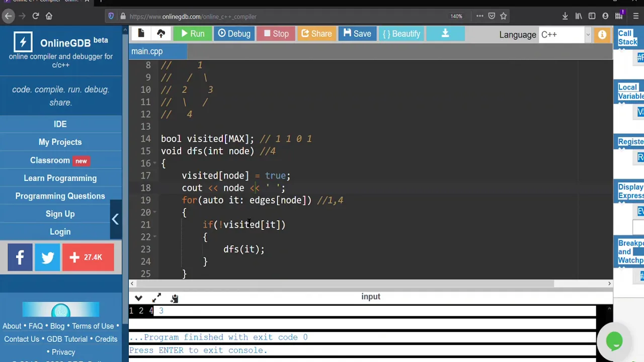Share on Facebook icon
This screenshot has width=644, height=362.
point(20,257)
